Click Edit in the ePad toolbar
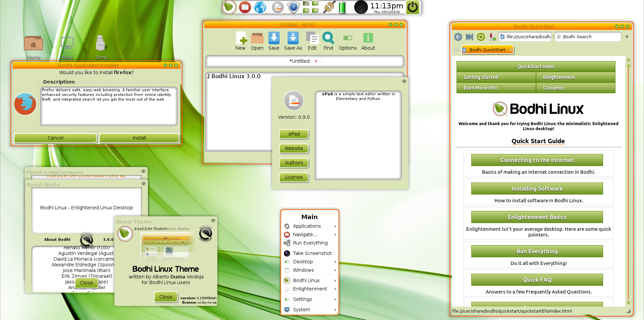 point(312,41)
